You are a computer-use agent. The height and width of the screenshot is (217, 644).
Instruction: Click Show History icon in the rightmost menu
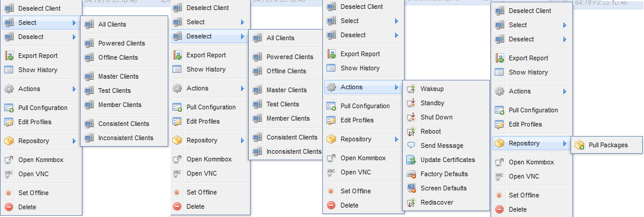tap(499, 73)
